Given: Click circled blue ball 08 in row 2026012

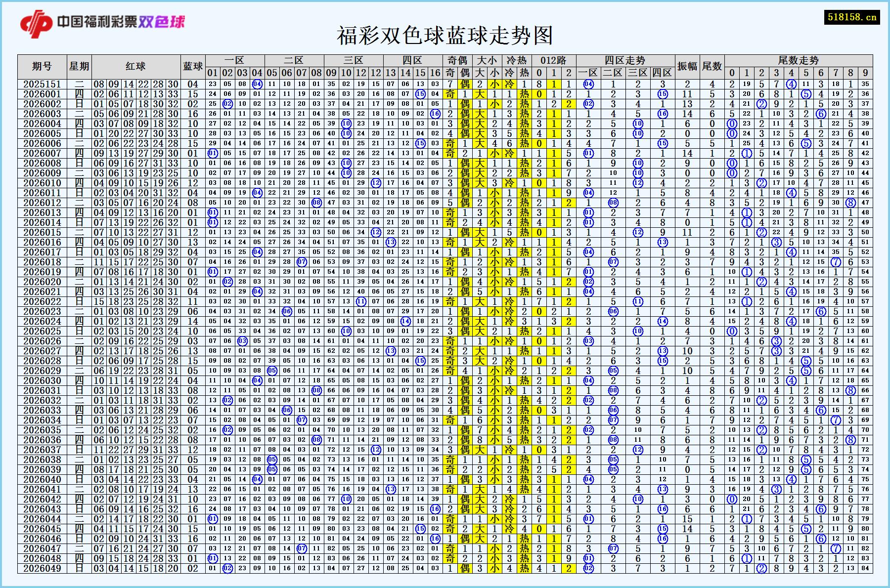Looking at the screenshot, I should 316,203.
